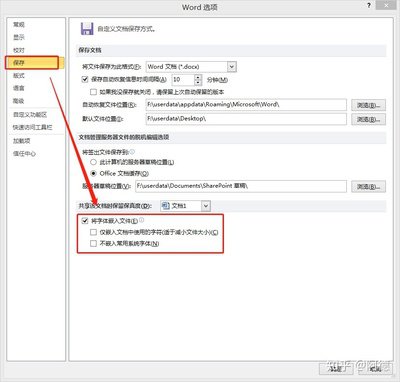Image resolution: width=400 pixels, height=382 pixels.
Task: Browse for 默认文件位置 folder
Action: 368,119
